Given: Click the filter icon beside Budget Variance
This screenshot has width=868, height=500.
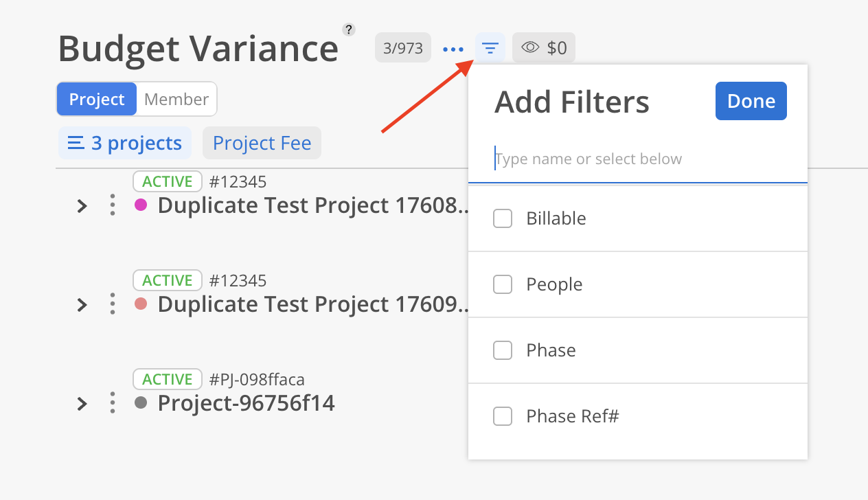Looking at the screenshot, I should click(x=490, y=48).
